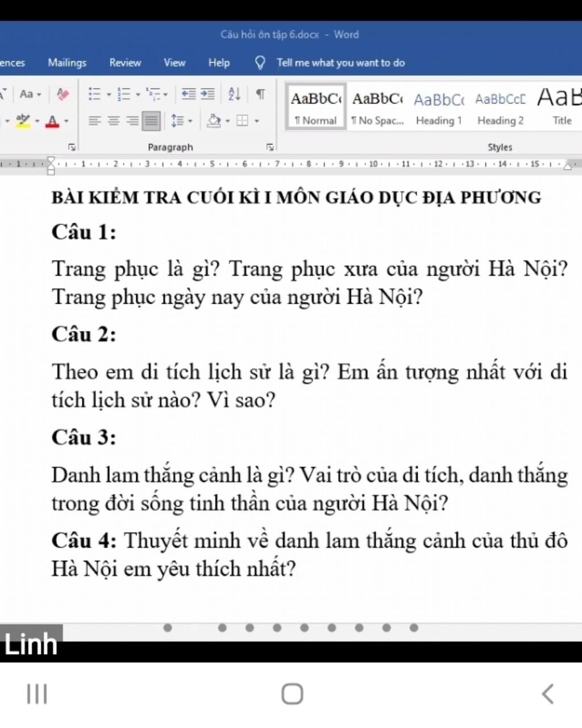Apply bulleted list formatting

(x=94, y=94)
